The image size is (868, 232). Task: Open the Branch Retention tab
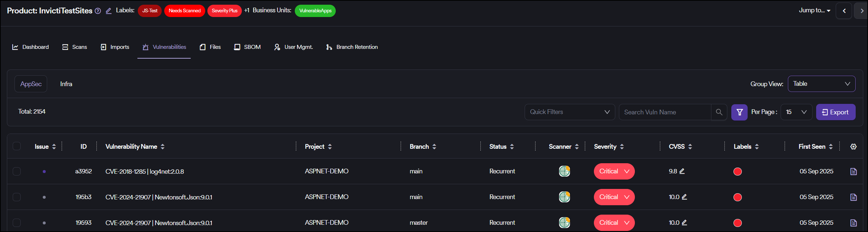tap(352, 47)
